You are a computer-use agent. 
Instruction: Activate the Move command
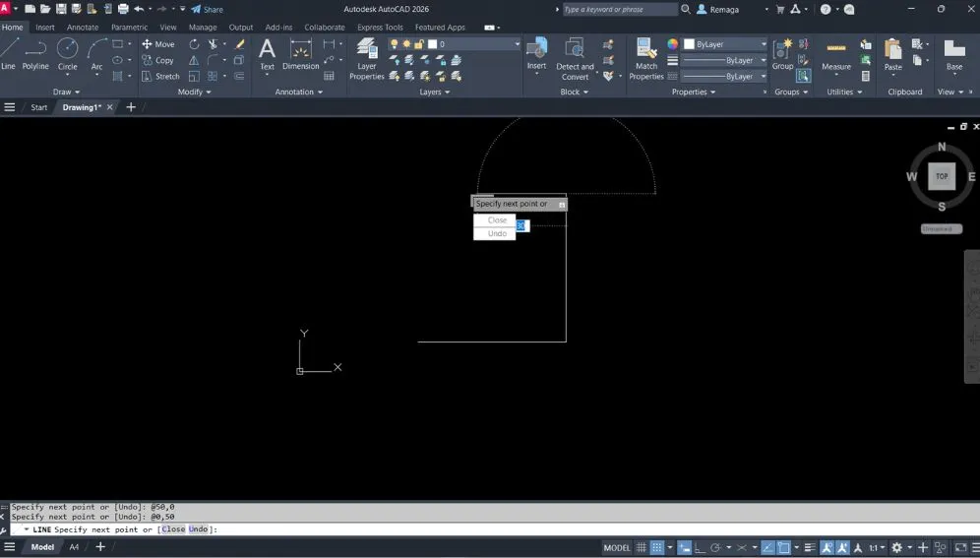(x=157, y=44)
